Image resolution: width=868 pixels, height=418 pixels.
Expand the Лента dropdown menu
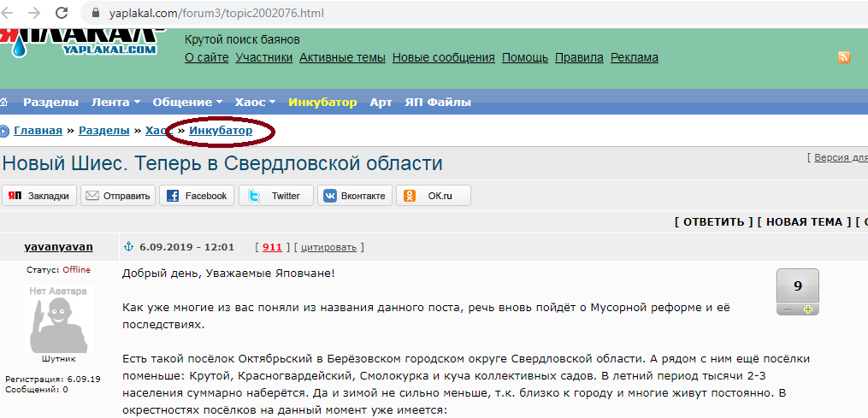pyautogui.click(x=115, y=103)
